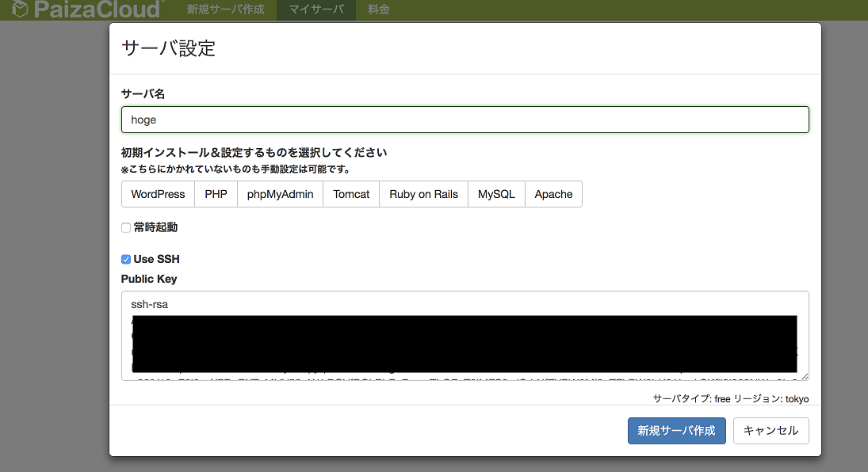
Task: Select MySQL for installation
Action: point(495,194)
